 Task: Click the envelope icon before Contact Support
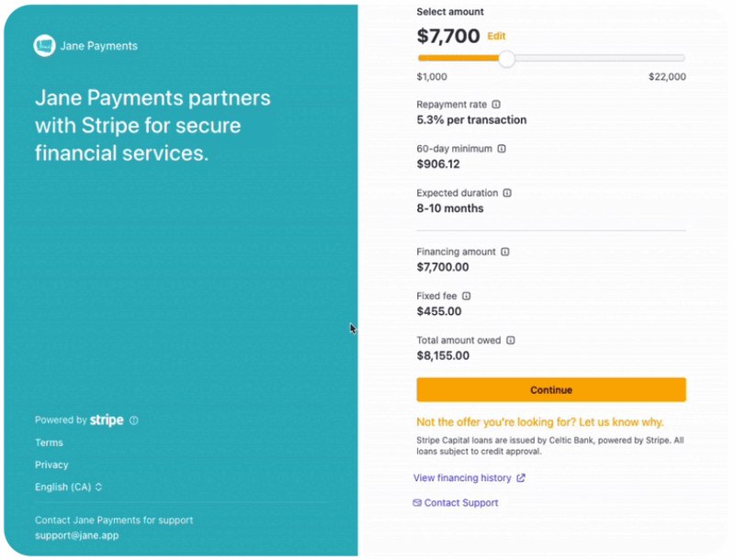[x=417, y=502]
